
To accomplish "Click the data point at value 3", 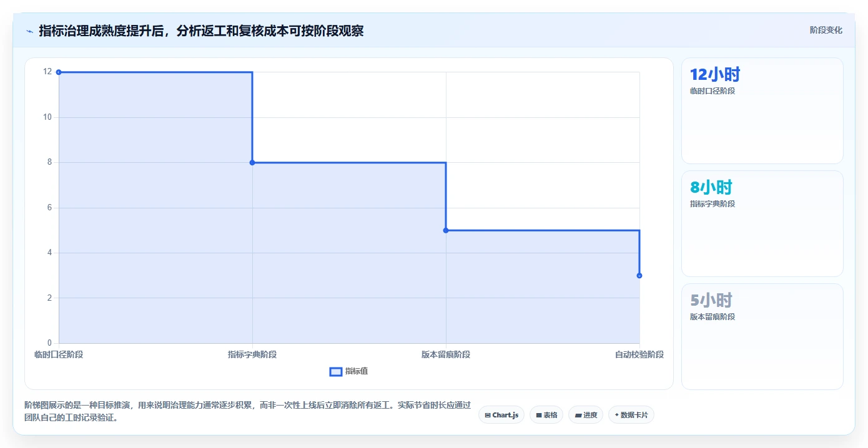I will [639, 276].
